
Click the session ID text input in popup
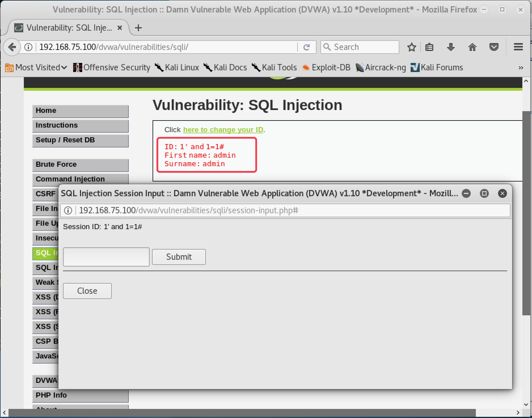[x=106, y=257]
